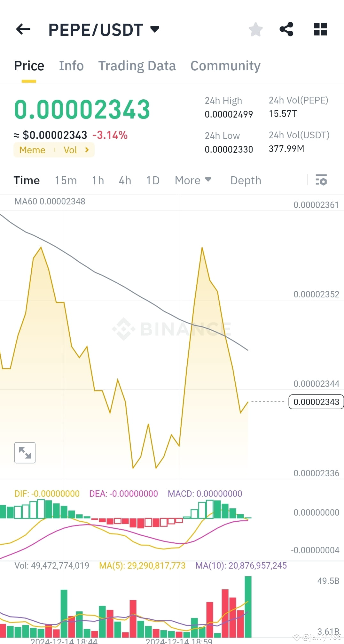Select the 15m interval
This screenshot has height=644, width=344.
(x=65, y=180)
